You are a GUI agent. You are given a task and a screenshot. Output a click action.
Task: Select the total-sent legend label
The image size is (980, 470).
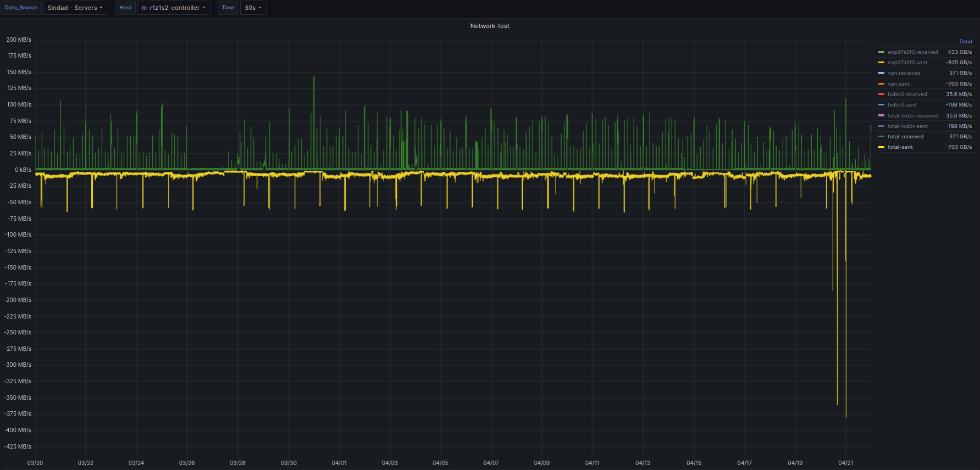point(900,147)
